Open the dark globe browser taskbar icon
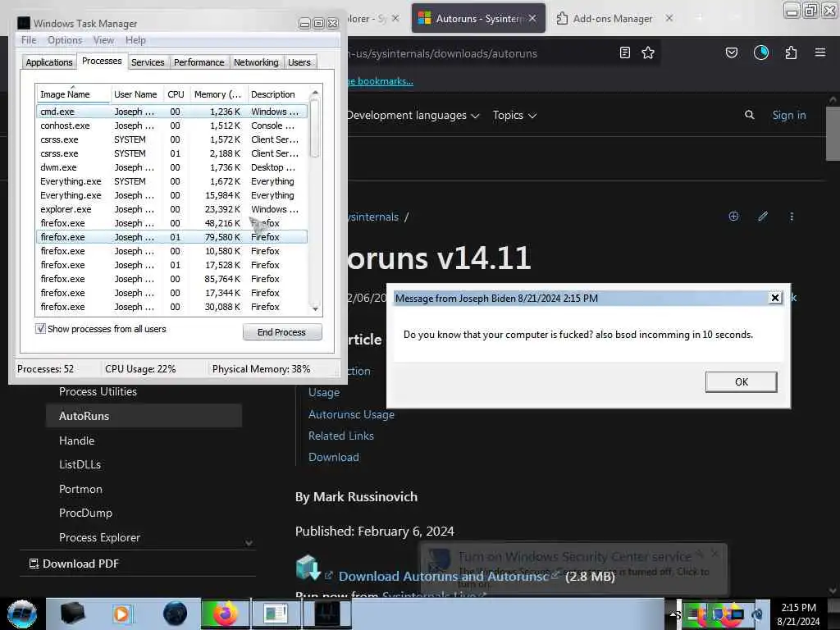This screenshot has width=840, height=630. click(x=175, y=614)
